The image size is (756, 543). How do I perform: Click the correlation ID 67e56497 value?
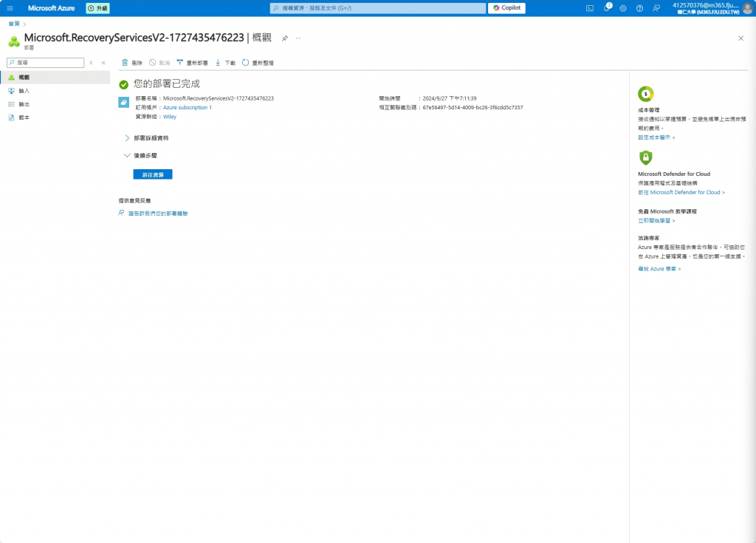(x=473, y=108)
